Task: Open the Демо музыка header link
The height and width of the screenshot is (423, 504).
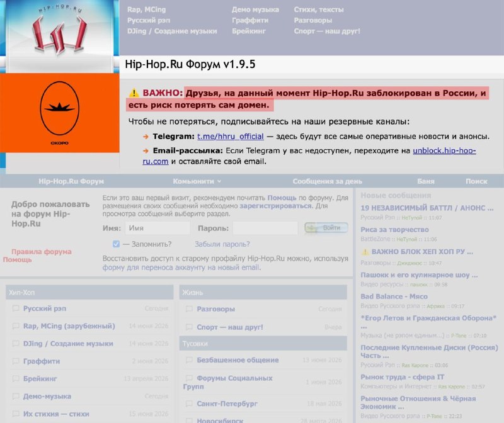Action: [255, 9]
